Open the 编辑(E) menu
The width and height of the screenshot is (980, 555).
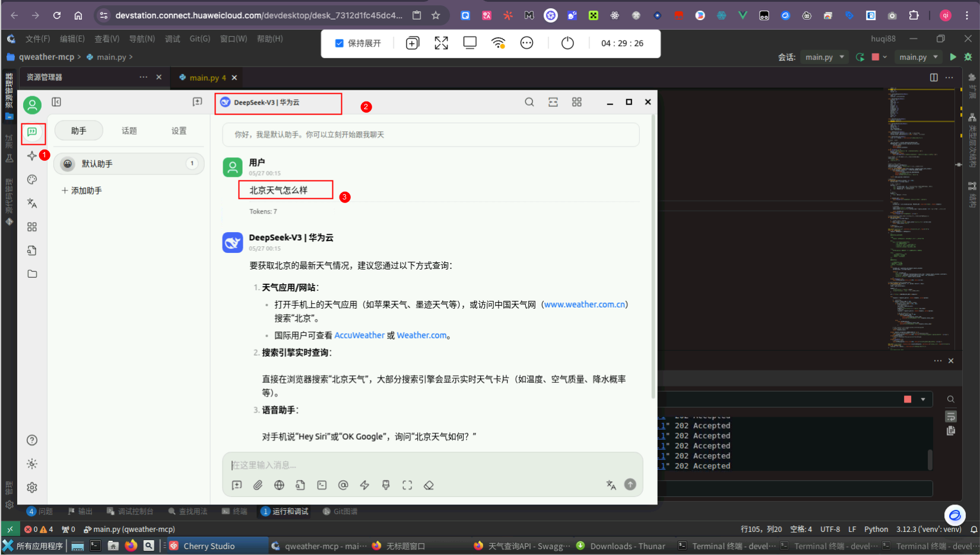click(x=72, y=39)
